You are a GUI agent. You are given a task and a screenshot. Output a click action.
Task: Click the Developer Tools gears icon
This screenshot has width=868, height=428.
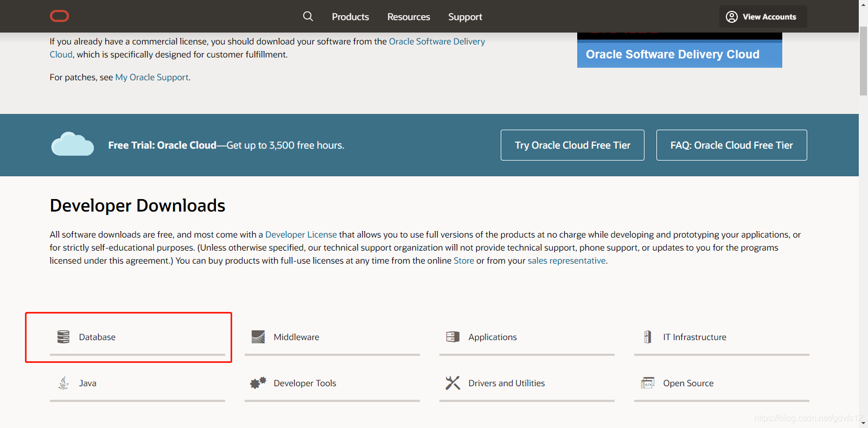258,383
